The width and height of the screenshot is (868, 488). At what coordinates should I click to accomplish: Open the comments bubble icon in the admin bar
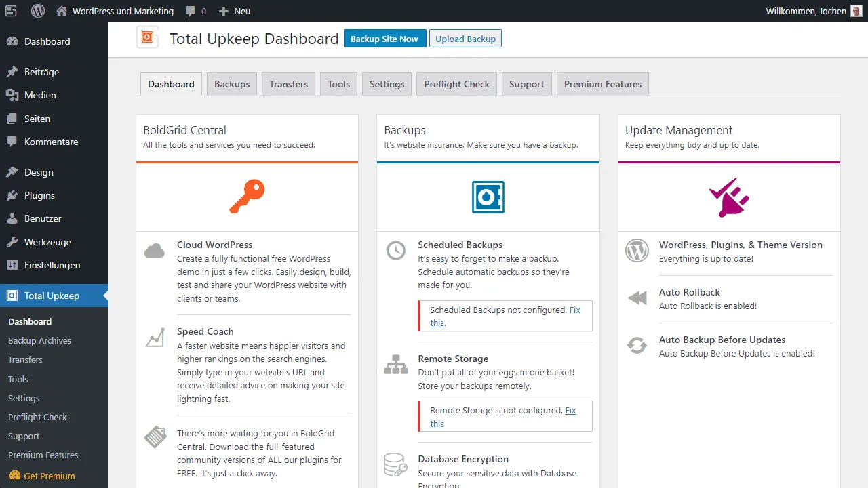click(191, 12)
